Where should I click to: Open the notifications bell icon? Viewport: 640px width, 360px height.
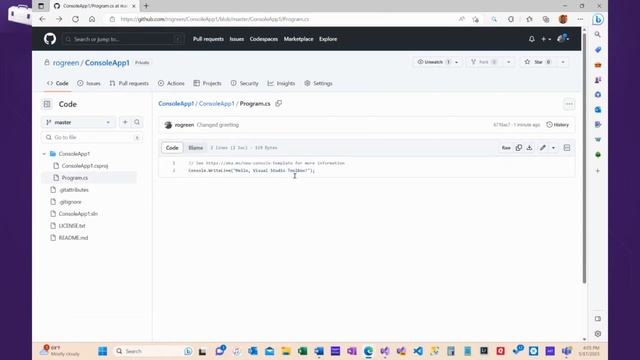tap(531, 39)
